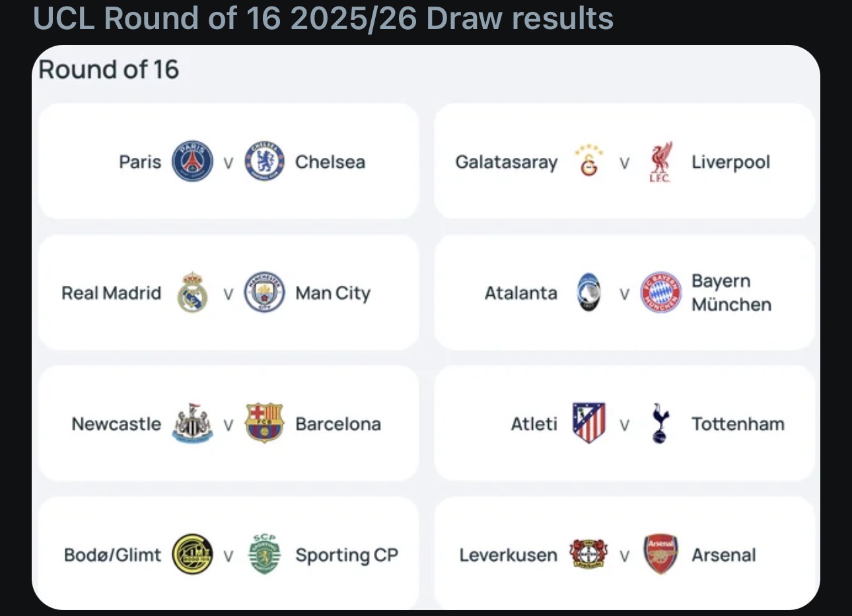This screenshot has width=852, height=616.
Task: Click the Atlético Madrid striped crest
Action: pos(588,423)
